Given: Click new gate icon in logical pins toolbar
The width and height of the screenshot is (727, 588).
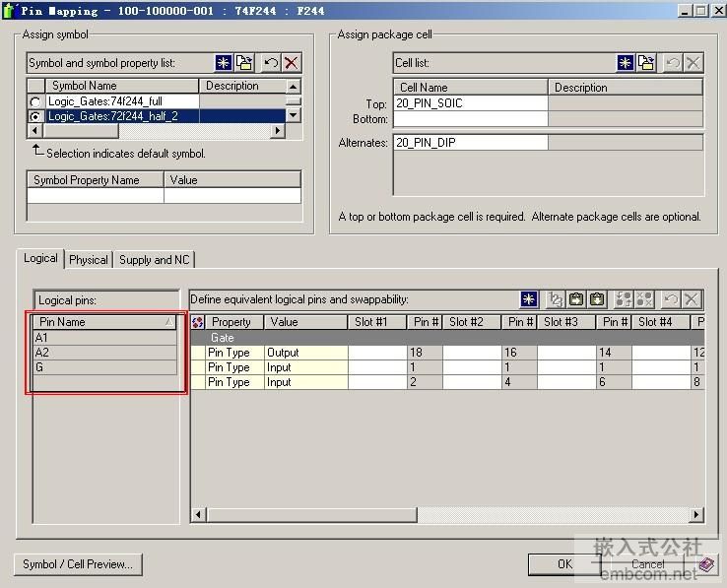Looking at the screenshot, I should point(530,299).
